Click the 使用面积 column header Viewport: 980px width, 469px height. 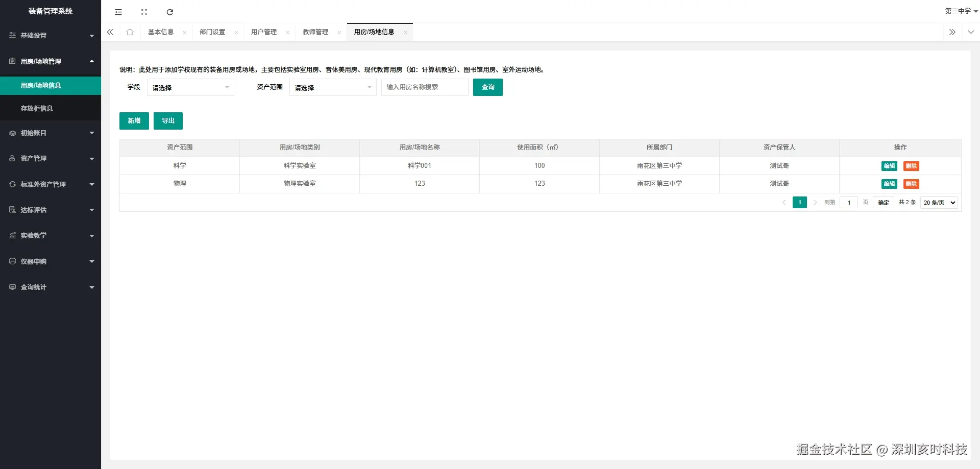[540, 147]
